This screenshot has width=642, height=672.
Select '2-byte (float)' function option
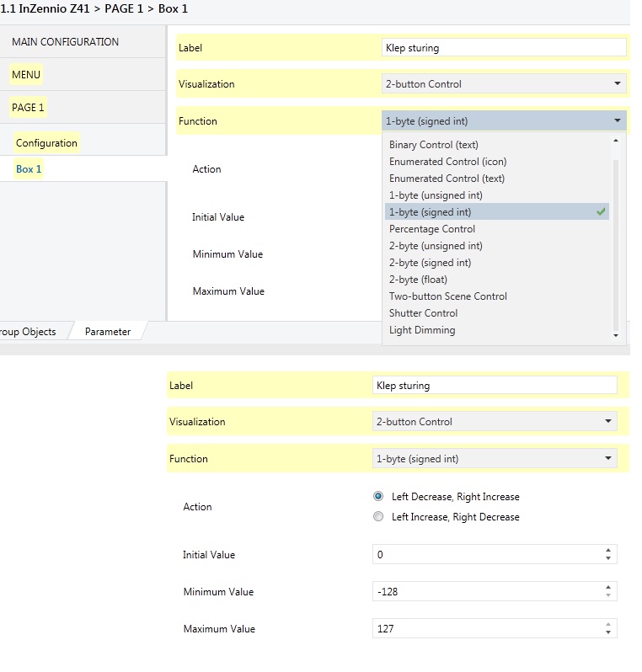418,280
